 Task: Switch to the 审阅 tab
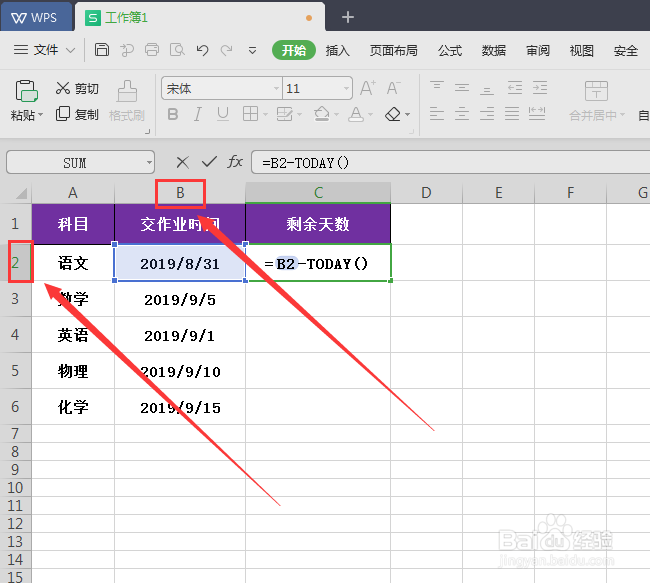[538, 51]
